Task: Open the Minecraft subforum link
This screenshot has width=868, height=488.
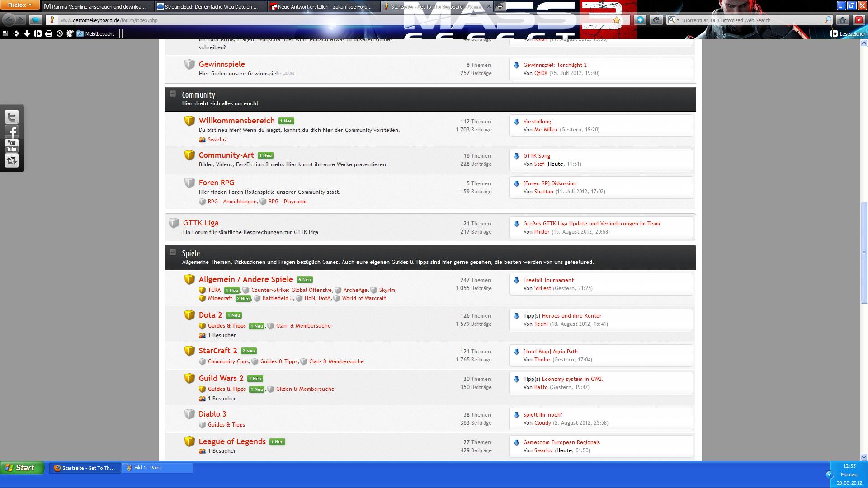Action: click(220, 298)
